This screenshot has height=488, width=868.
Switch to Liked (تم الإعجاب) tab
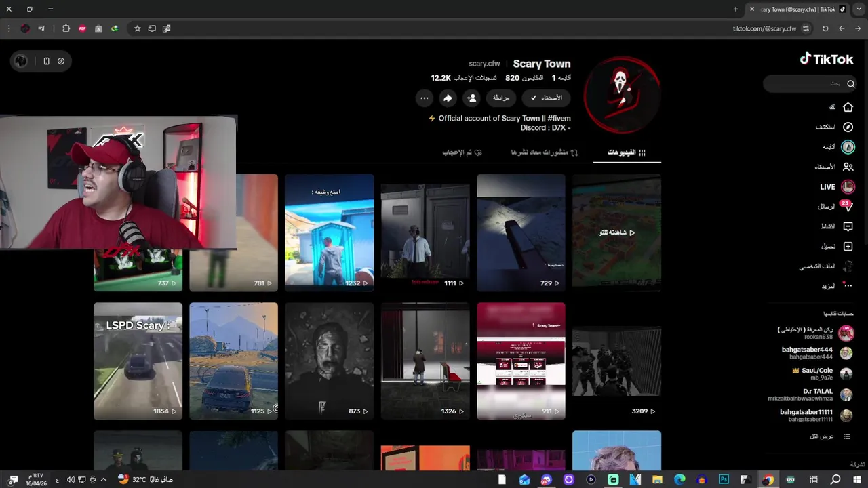(x=462, y=152)
